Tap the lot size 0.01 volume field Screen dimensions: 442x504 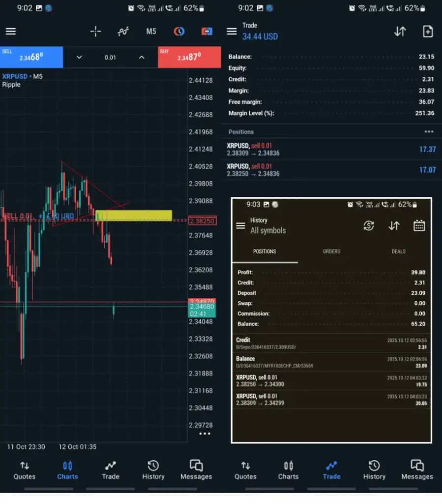110,58
